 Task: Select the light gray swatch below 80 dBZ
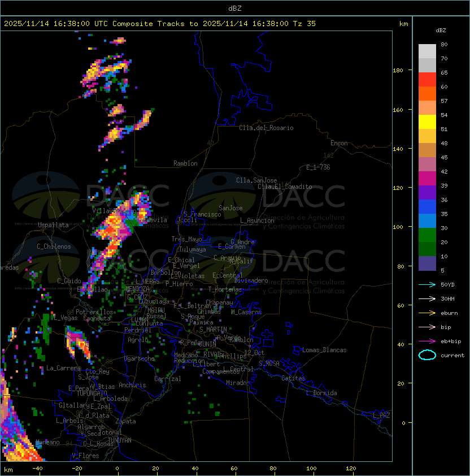pyautogui.click(x=427, y=51)
